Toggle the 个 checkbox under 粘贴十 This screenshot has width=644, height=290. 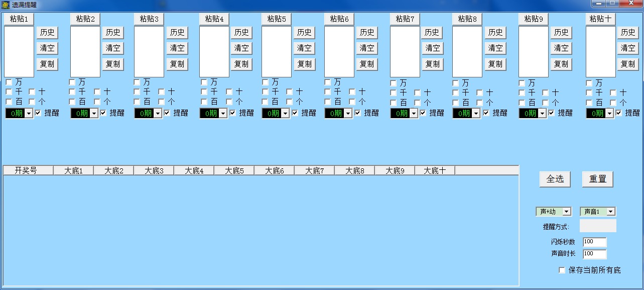tap(613, 102)
